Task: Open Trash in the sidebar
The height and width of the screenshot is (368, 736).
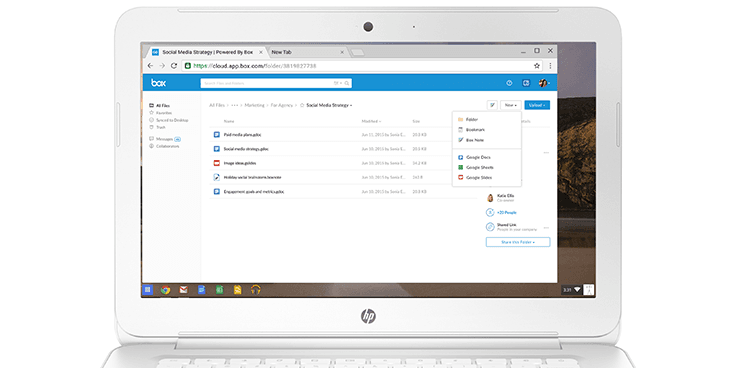Action: tap(157, 127)
